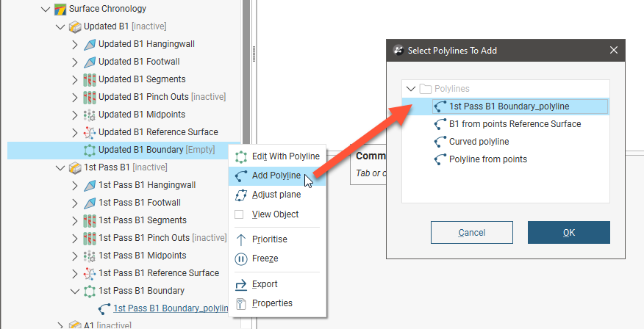644x329 pixels.
Task: Expand the Updated B1 Footwall node
Action: 75,62
